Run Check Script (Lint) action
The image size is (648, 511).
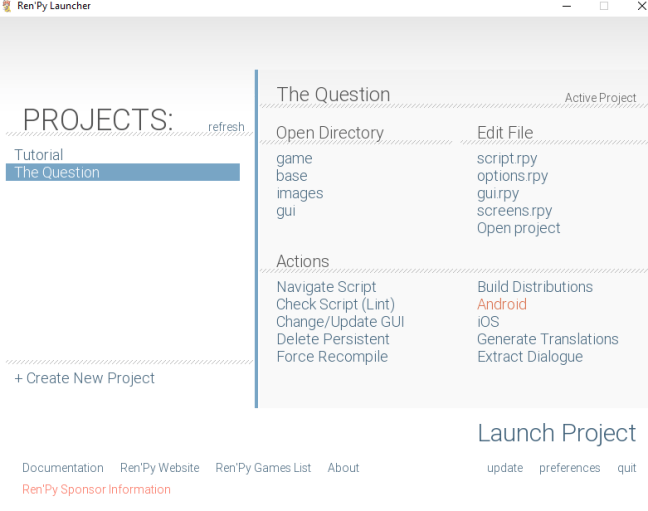pos(335,304)
